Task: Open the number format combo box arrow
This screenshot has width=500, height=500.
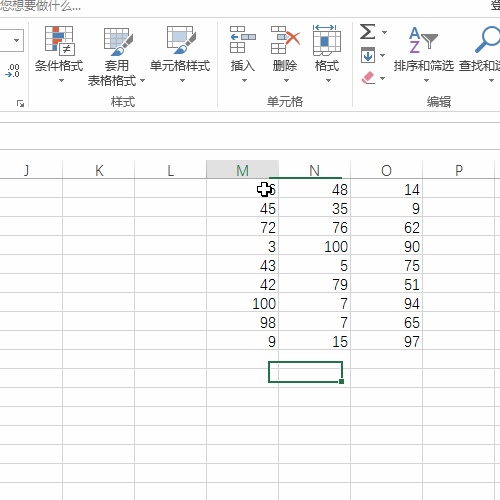Action: (16, 40)
